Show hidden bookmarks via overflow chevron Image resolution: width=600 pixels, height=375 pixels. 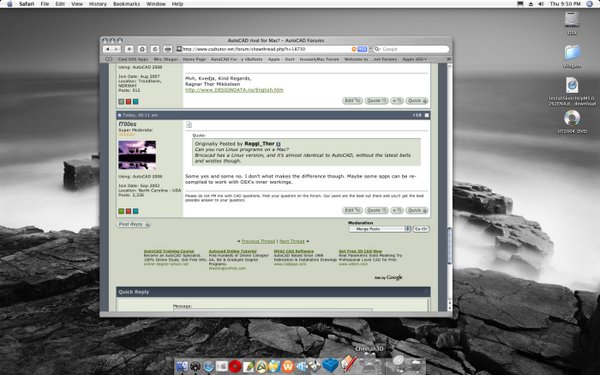tap(448, 59)
